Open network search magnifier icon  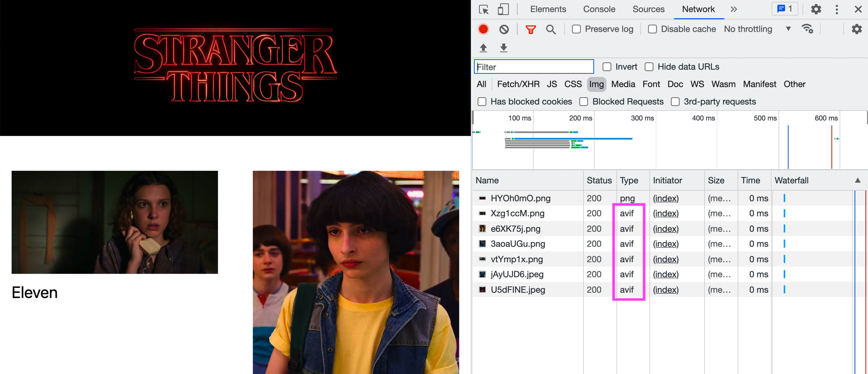(551, 29)
